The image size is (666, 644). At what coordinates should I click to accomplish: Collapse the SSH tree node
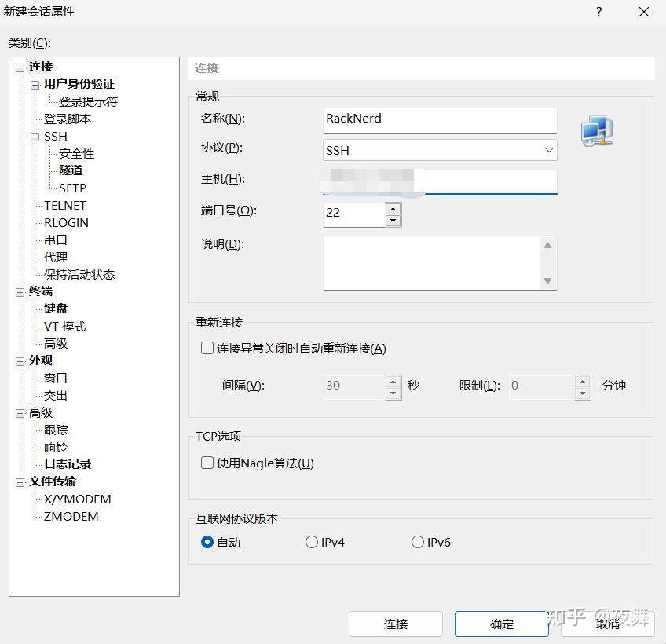pos(35,137)
